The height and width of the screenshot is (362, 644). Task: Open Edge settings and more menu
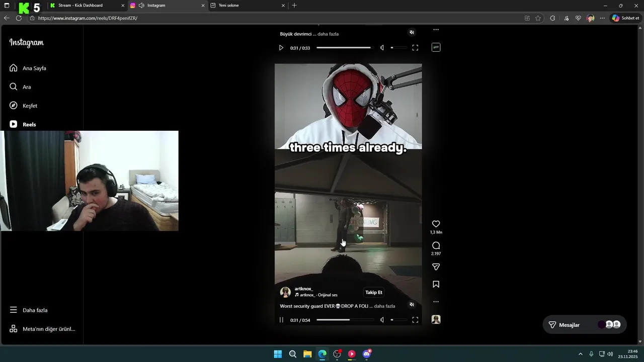pos(602,18)
